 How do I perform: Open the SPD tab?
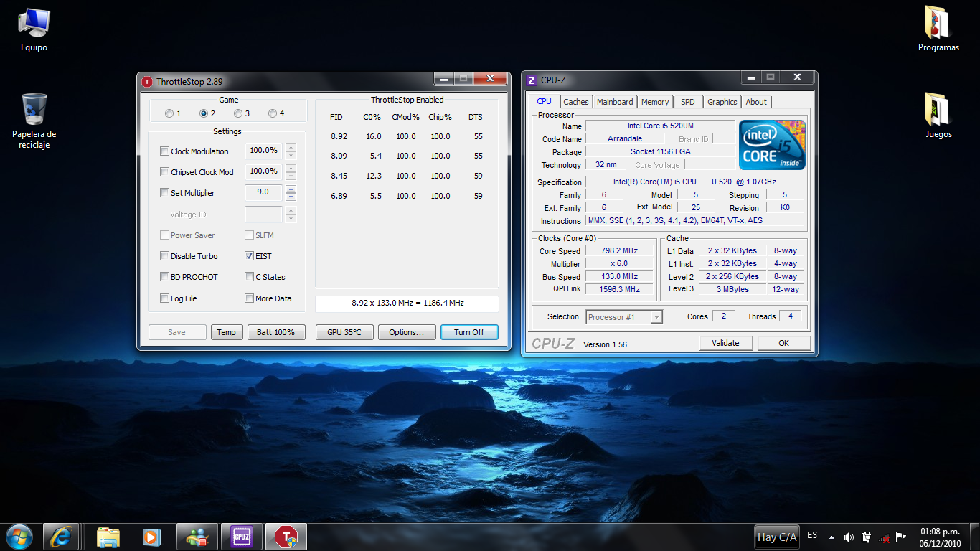pyautogui.click(x=688, y=102)
